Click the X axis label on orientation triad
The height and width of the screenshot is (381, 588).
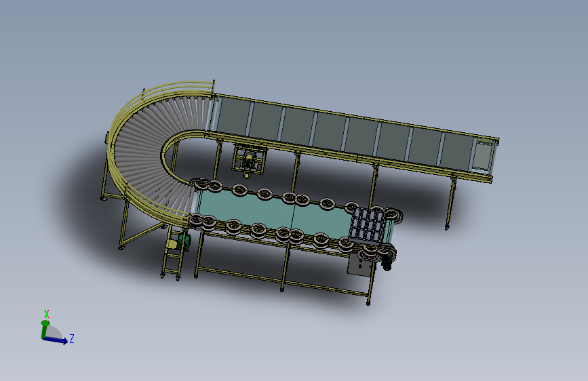tap(47, 314)
